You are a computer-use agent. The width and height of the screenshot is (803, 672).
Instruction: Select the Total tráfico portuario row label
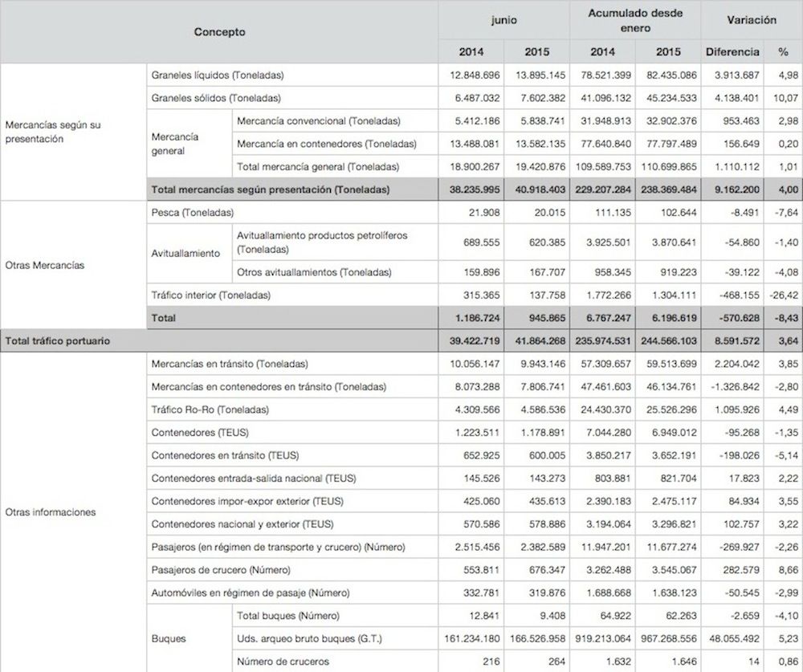58,341
